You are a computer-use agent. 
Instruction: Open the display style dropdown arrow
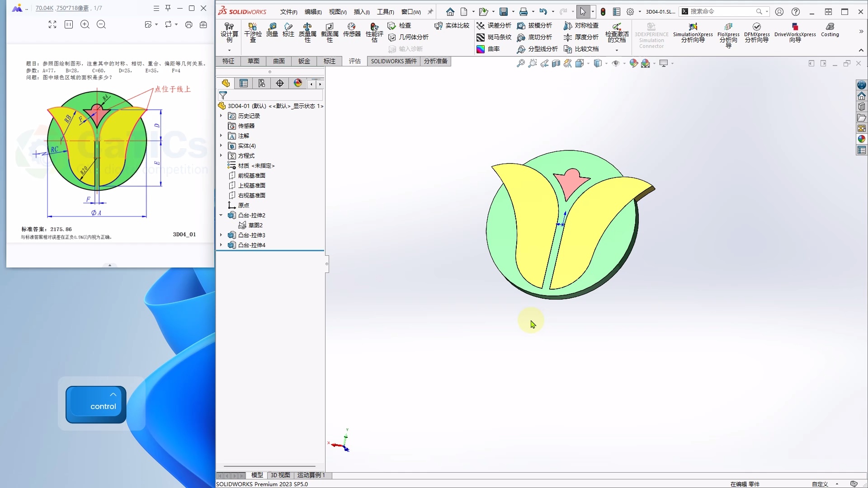[606, 63]
